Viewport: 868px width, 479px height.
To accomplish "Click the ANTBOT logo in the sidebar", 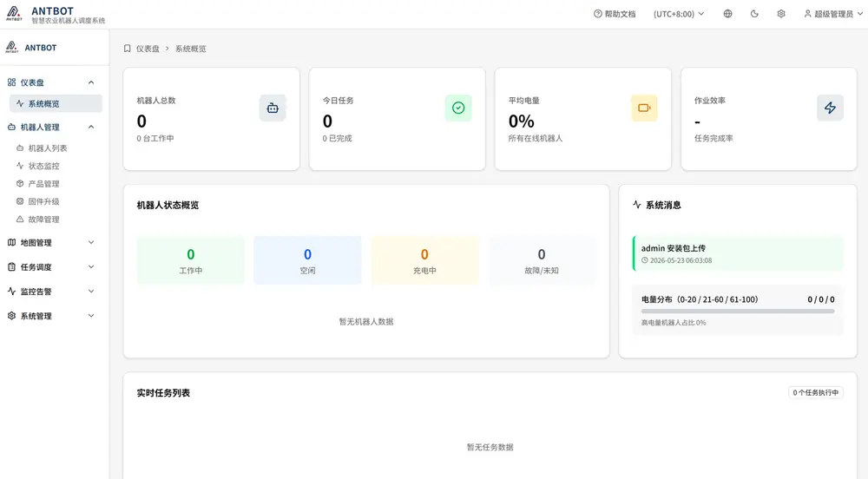I will (11, 48).
